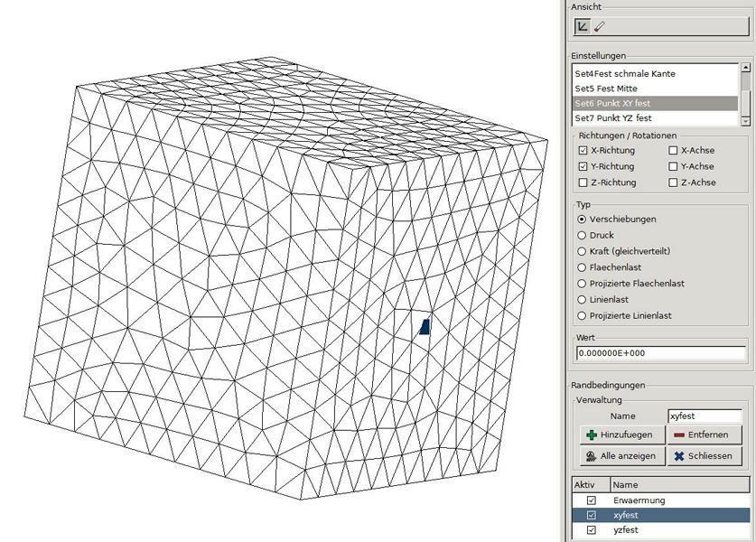Image resolution: width=756 pixels, height=542 pixels.
Task: Uncheck the X-Richtung checkbox
Action: (583, 151)
